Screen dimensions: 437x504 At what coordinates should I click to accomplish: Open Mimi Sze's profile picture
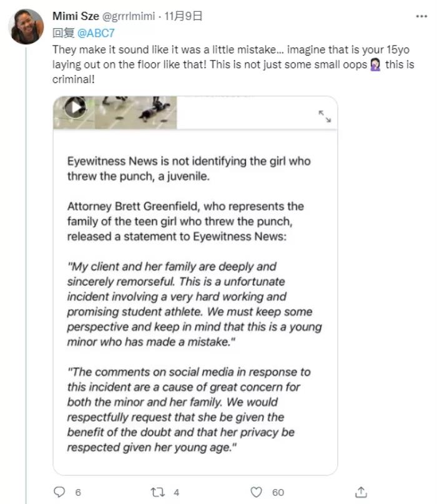pos(26,27)
